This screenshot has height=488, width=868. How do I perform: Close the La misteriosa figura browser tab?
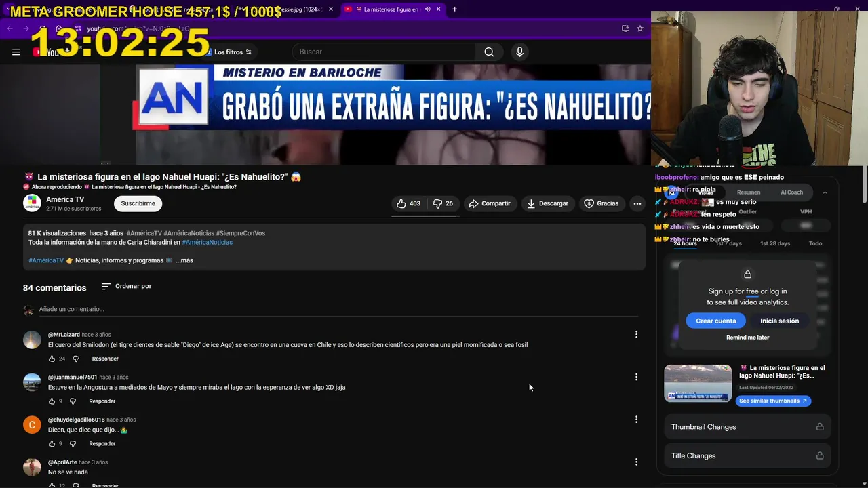(438, 9)
